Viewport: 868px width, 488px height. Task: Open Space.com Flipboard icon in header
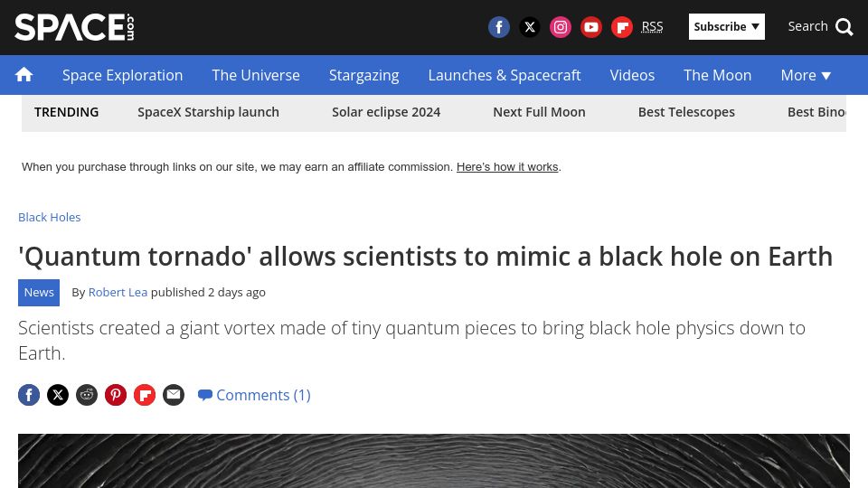click(622, 27)
